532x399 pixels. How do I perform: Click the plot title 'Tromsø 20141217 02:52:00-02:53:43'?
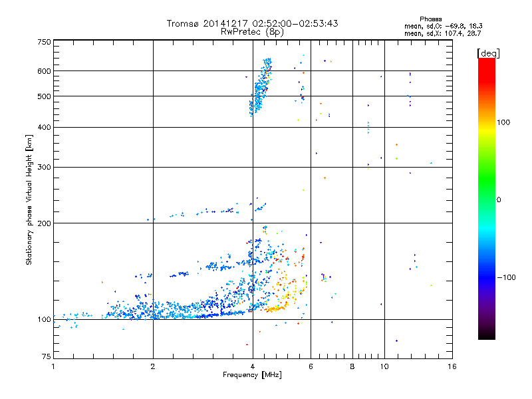[x=252, y=23]
